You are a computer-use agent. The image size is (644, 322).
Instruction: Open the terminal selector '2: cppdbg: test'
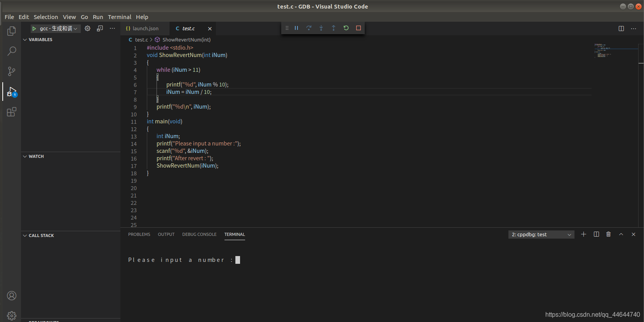541,235
